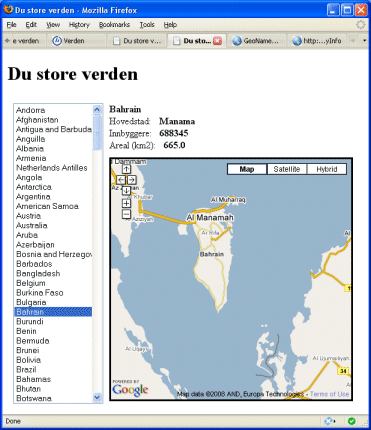Image resolution: width=371 pixels, height=430 pixels.
Task: Select Burkina Faso in the country list
Action: click(x=53, y=293)
